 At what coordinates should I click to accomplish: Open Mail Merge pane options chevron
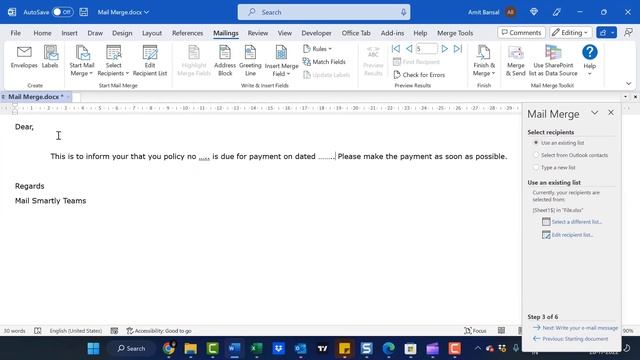click(595, 113)
